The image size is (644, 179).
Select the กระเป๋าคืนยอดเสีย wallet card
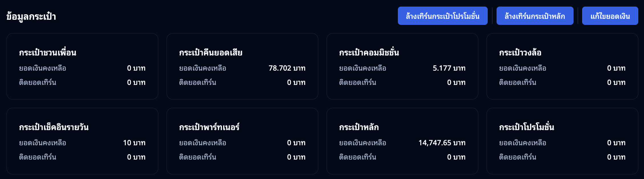[x=243, y=66]
